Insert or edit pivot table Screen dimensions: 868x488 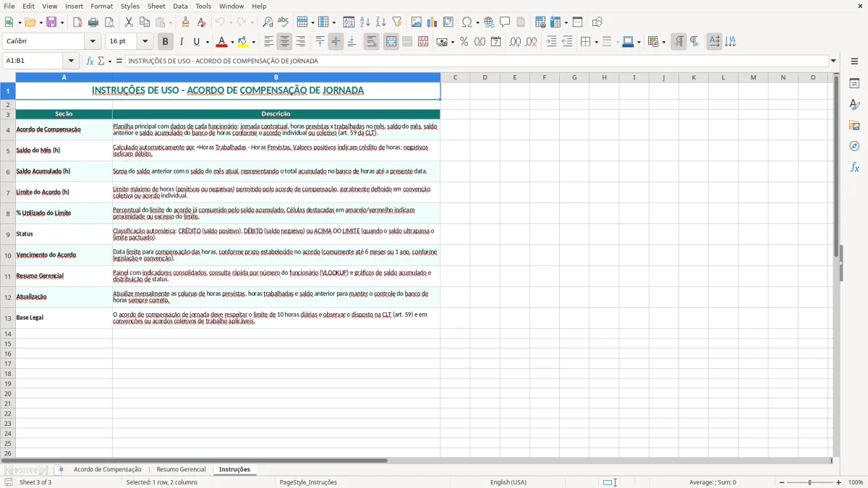pyautogui.click(x=448, y=22)
